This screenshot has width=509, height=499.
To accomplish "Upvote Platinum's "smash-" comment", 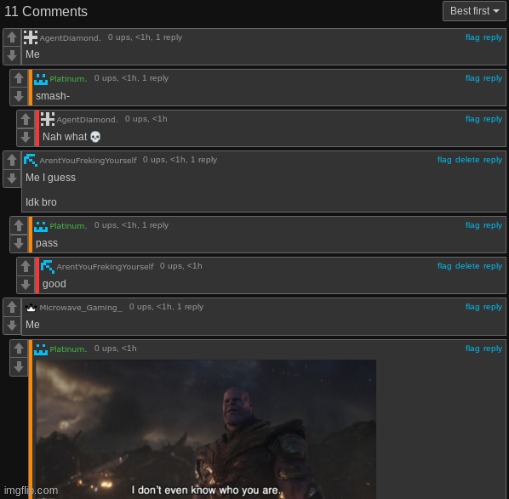I will (19, 78).
